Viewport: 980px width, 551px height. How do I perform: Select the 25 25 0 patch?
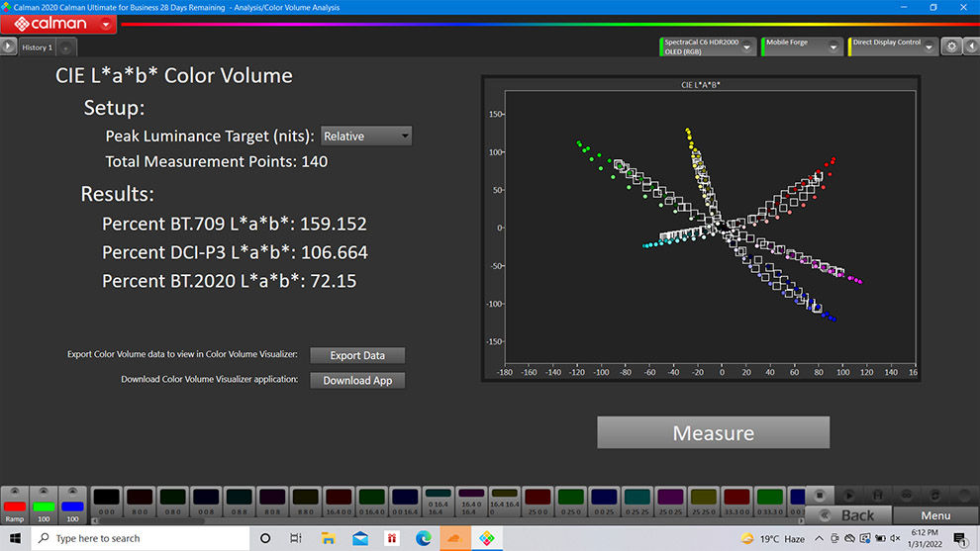(x=703, y=502)
